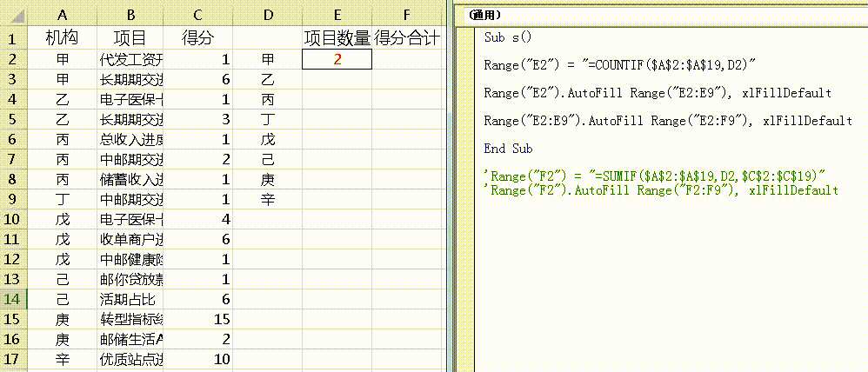
Task: Select row 9 header
Action: coord(13,199)
